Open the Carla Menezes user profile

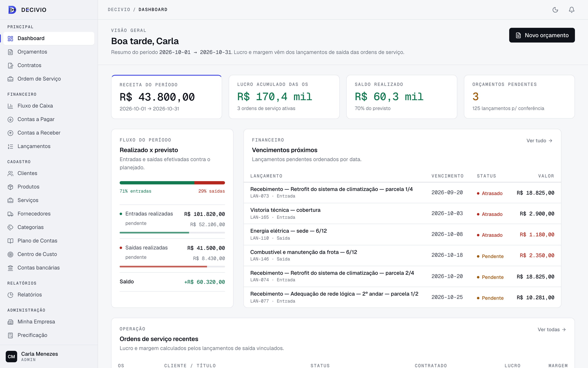click(49, 356)
